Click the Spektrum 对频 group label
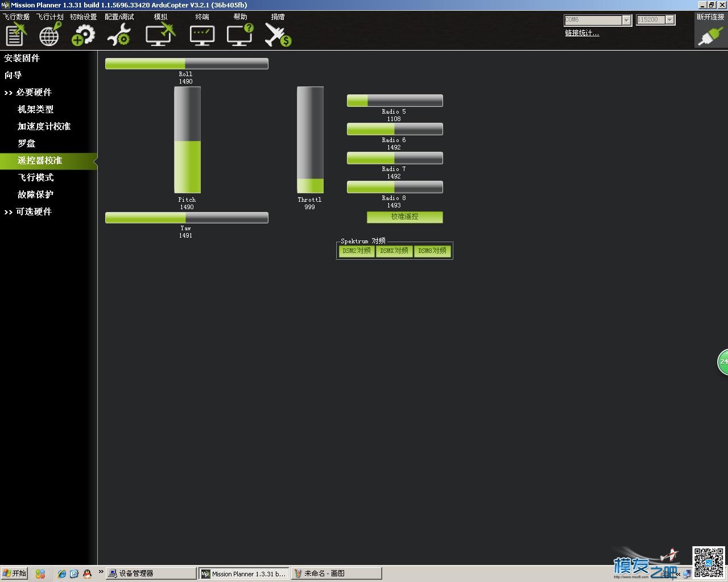Screen dimensions: 728x582 [x=363, y=241]
